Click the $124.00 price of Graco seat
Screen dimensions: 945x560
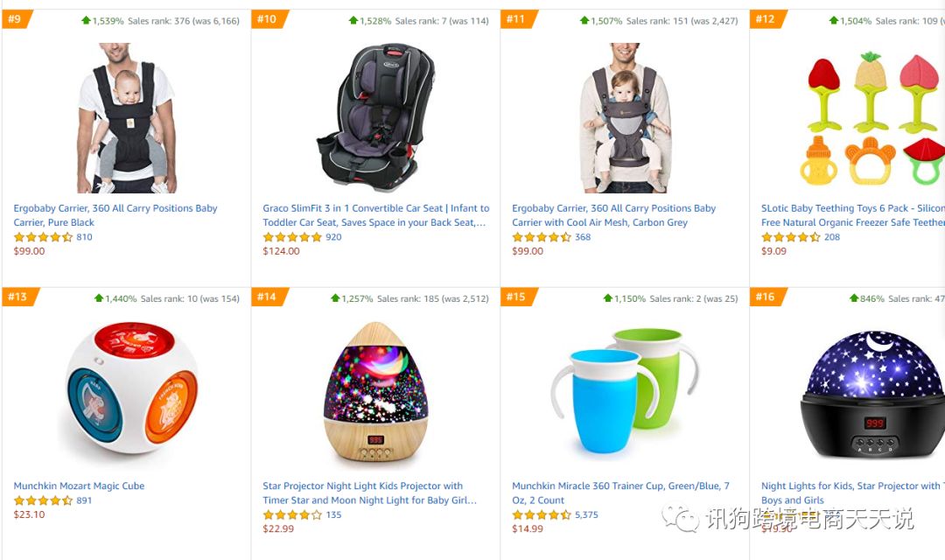click(281, 251)
